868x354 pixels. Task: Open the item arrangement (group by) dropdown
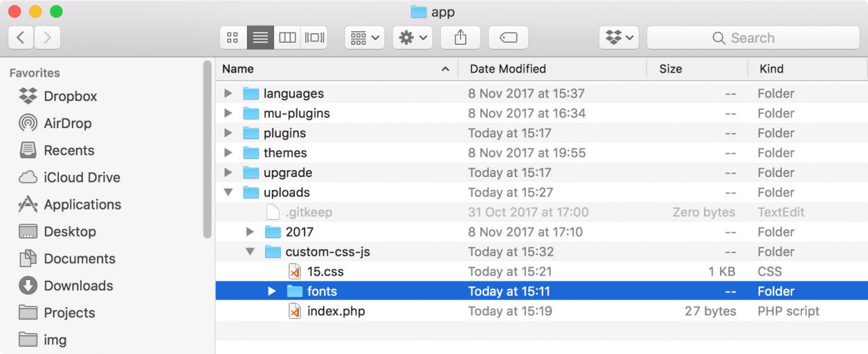click(x=365, y=38)
